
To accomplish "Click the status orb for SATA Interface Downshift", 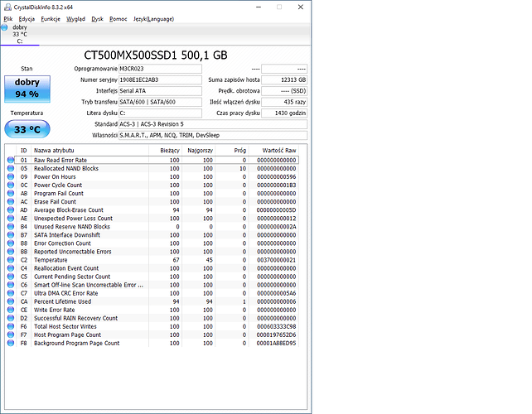I will (x=11, y=234).
